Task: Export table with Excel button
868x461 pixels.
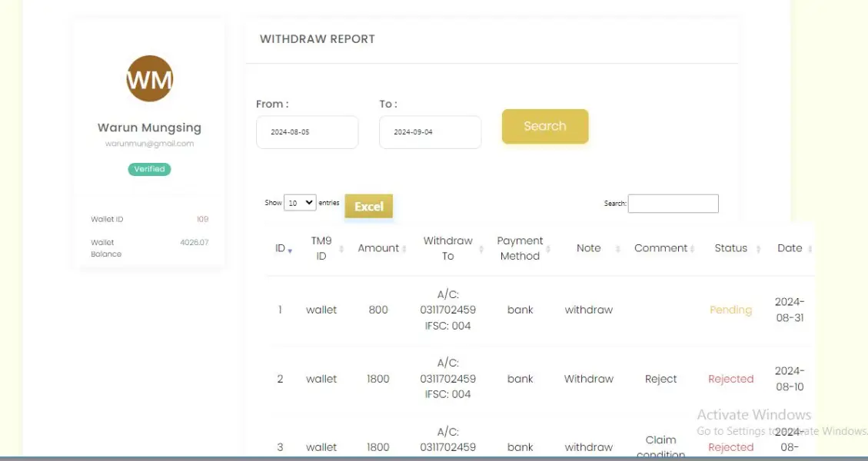Action: 369,206
